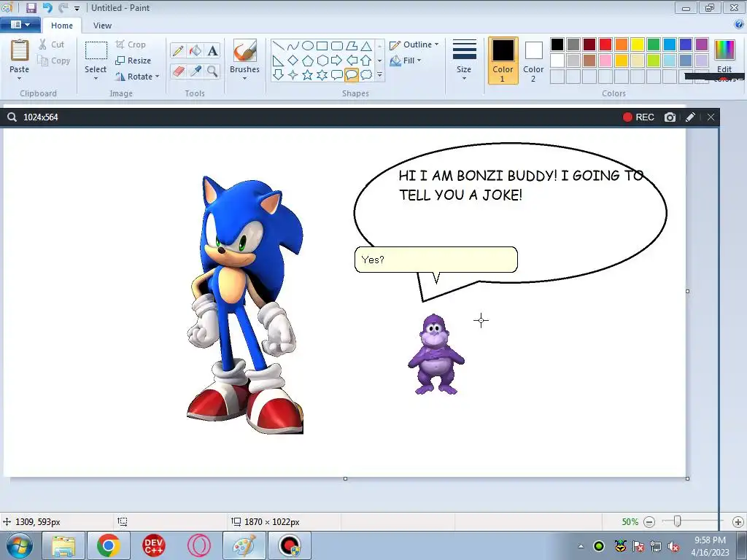Screen dimensions: 747x560
Task: Select the Color picker eyedropper tool
Action: point(196,71)
